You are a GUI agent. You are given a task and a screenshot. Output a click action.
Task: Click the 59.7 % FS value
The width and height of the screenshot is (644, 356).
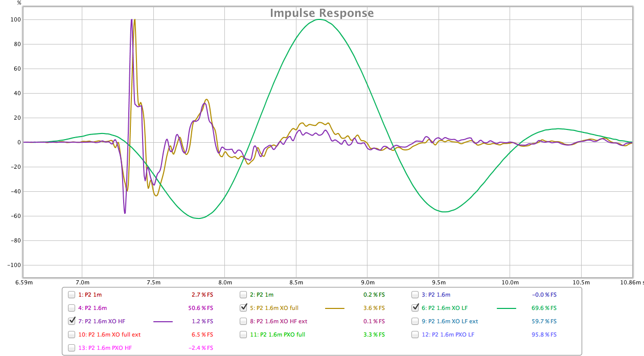[543, 321]
